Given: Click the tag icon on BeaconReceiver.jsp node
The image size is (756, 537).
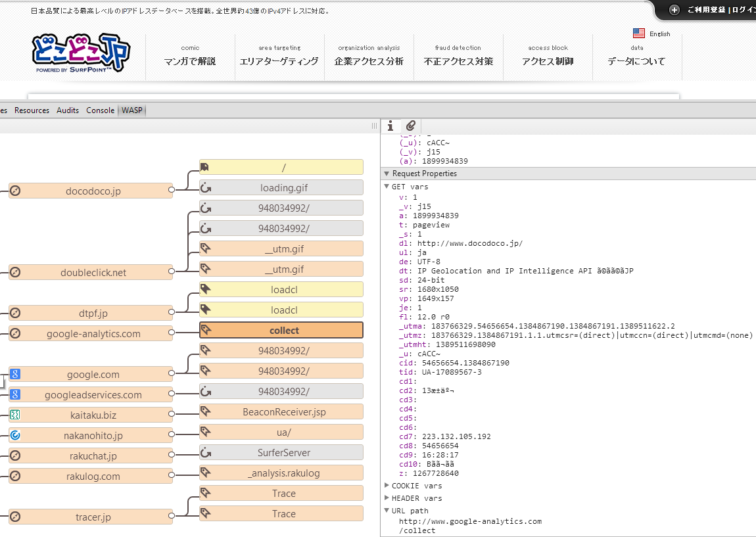Looking at the screenshot, I should [x=206, y=411].
